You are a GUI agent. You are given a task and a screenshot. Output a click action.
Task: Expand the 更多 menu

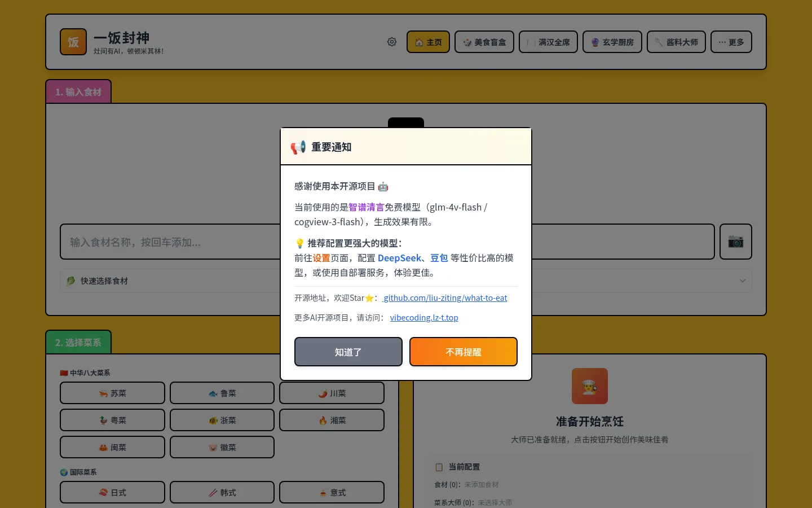click(731, 42)
